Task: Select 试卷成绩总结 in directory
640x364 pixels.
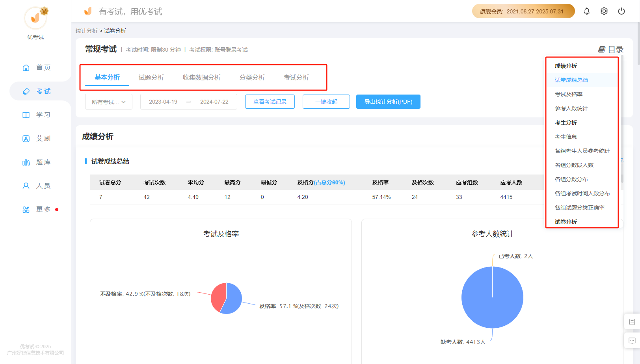Action: tap(571, 80)
